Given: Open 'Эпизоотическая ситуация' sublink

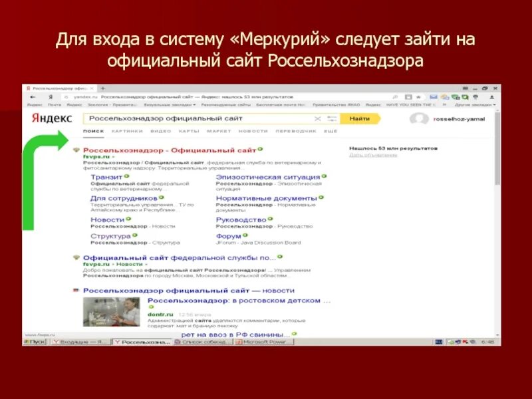Looking at the screenshot, I should coord(268,177).
